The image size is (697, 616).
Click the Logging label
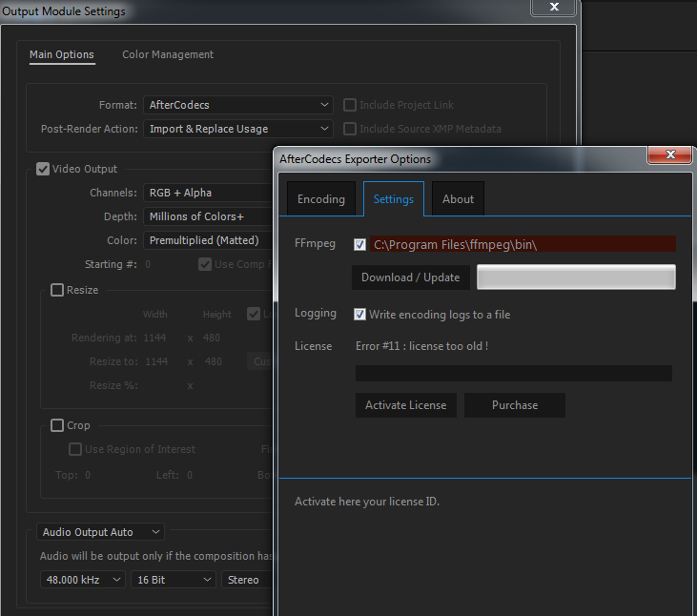(316, 313)
